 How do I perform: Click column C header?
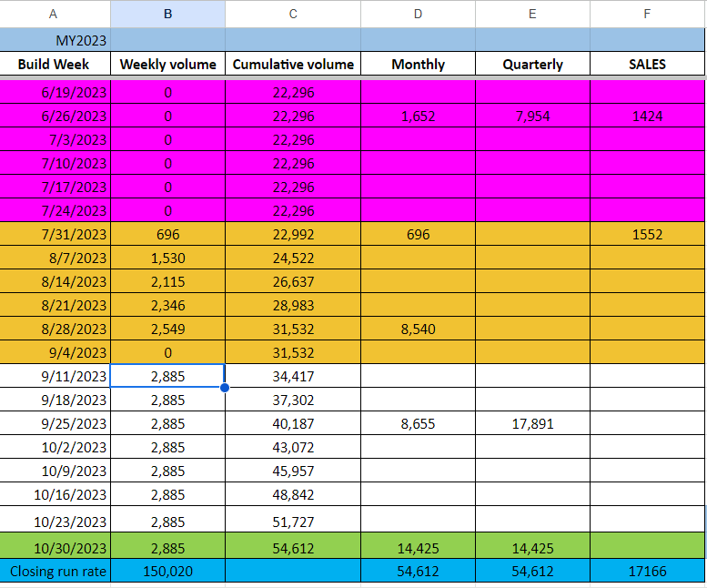pos(292,14)
